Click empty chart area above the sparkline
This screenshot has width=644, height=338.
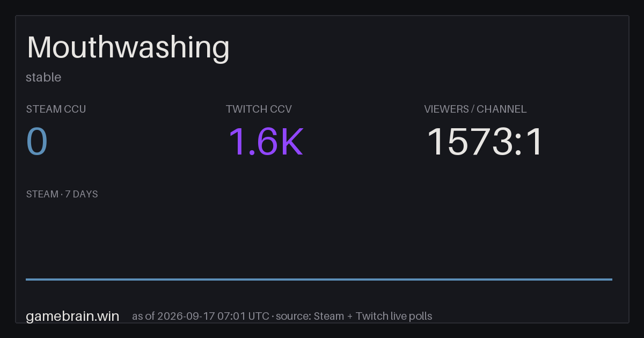click(319, 239)
